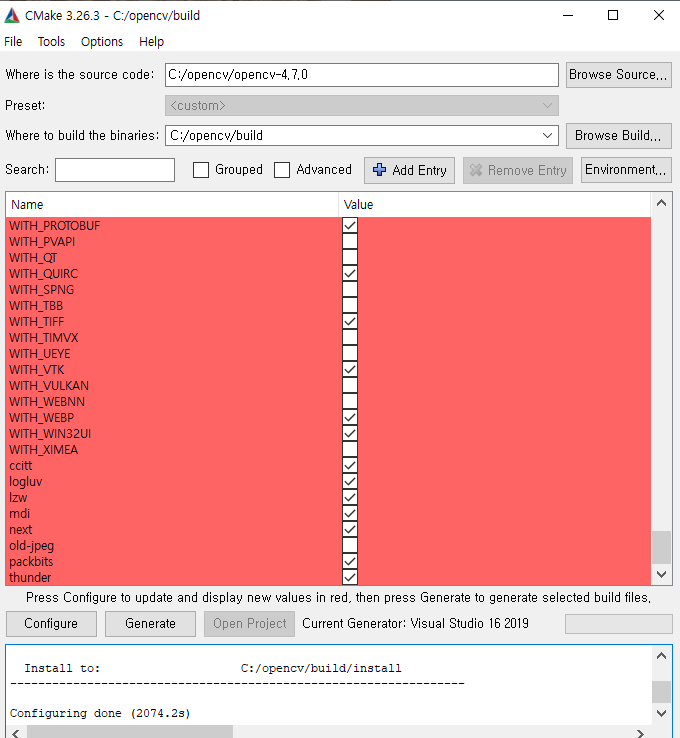Uncheck WITH_VTK value checkbox
This screenshot has width=680, height=738.
(x=350, y=369)
